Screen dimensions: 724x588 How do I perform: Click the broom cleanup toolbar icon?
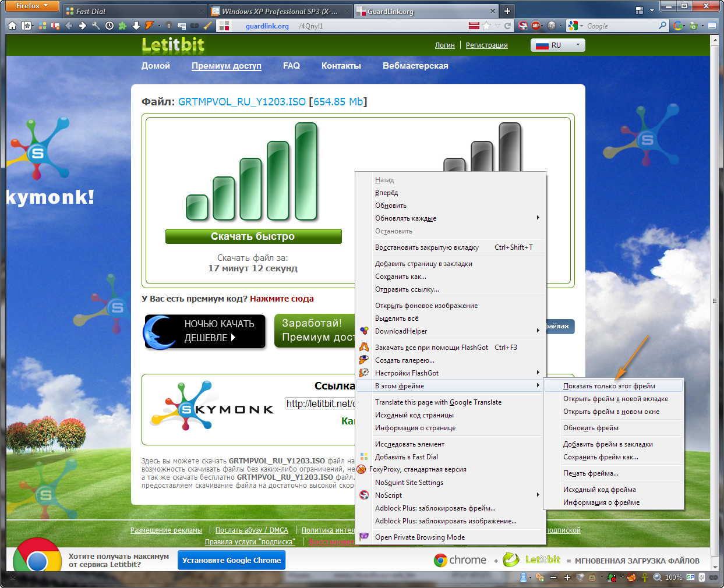(208, 26)
